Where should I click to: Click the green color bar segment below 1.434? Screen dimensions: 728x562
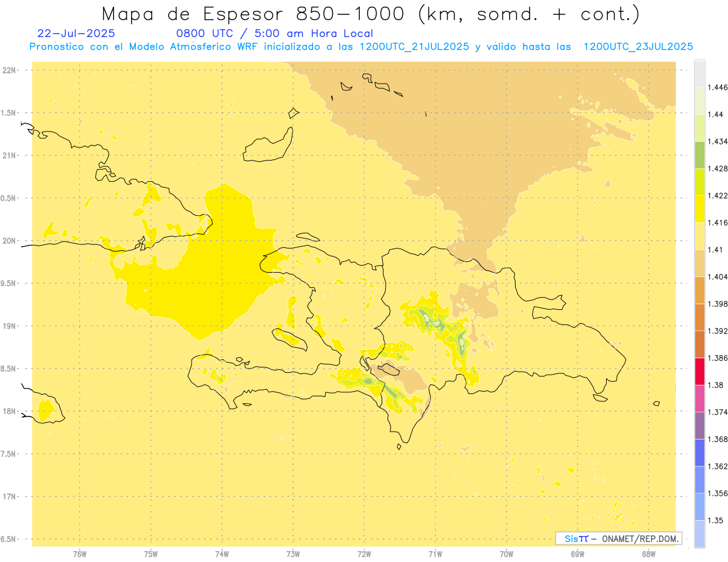699,155
